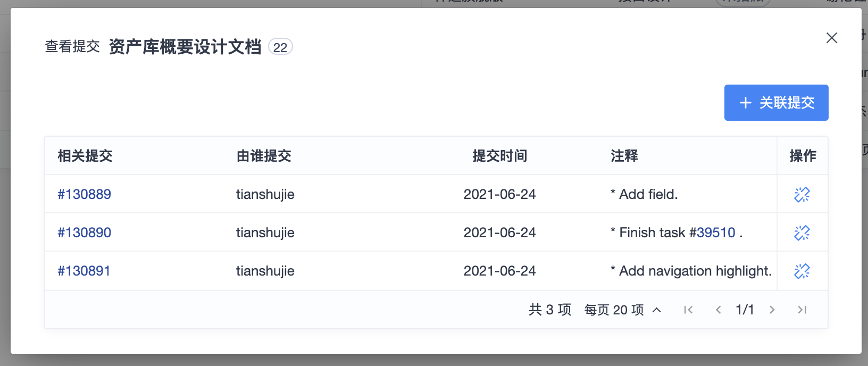
Task: Click the 由谁提交 column header
Action: pyautogui.click(x=264, y=156)
